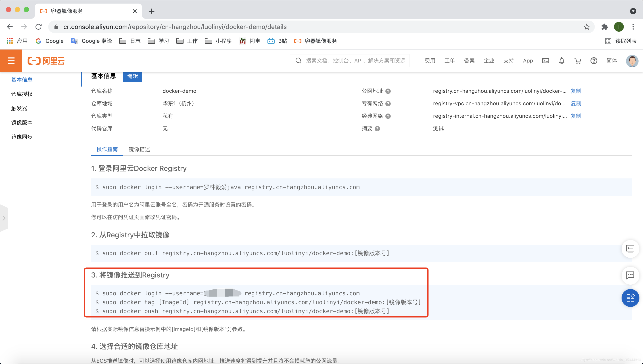Copy the 专有网络 registry address
643x364 pixels.
click(576, 103)
